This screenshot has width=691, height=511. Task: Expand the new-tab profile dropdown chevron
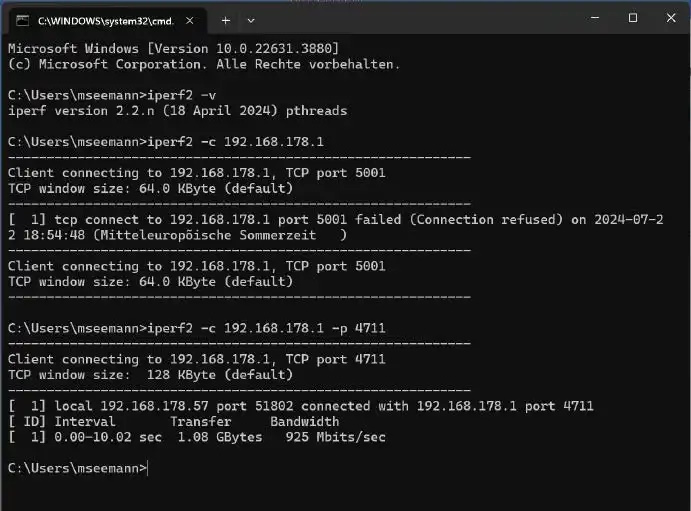click(x=251, y=20)
